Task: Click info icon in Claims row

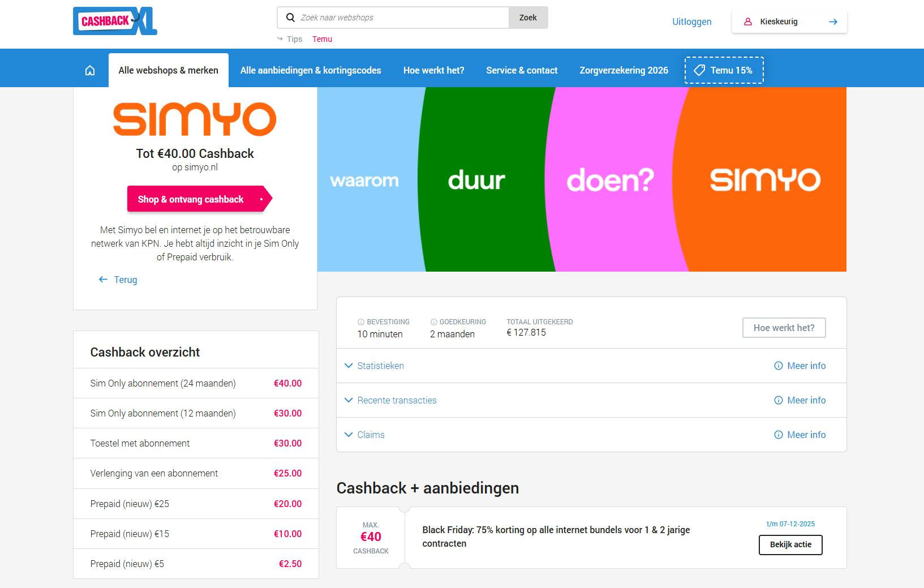Action: (779, 435)
